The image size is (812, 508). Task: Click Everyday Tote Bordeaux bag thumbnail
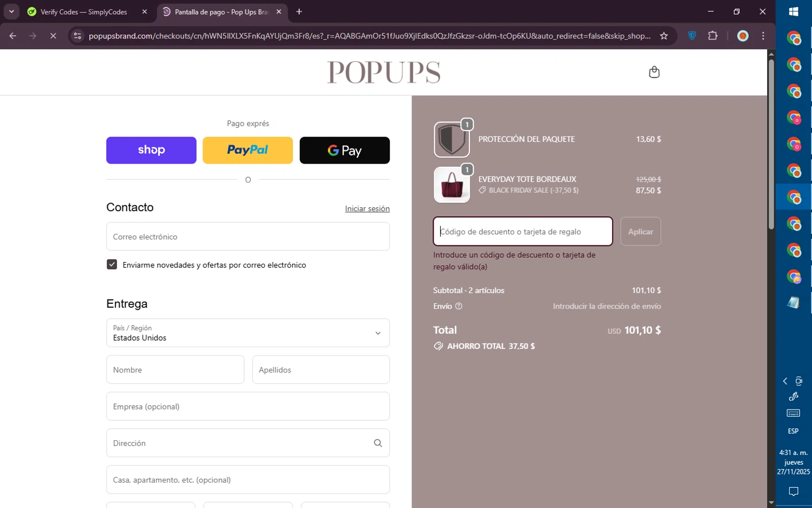451,185
